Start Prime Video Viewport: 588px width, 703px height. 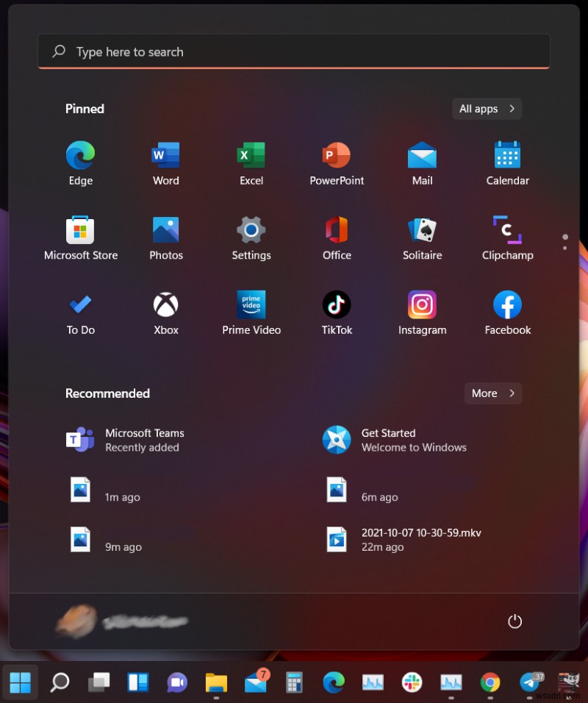pos(251,311)
